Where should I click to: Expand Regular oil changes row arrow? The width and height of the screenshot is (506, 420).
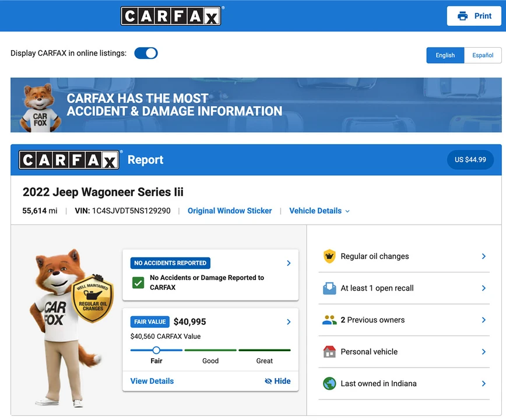click(x=484, y=256)
